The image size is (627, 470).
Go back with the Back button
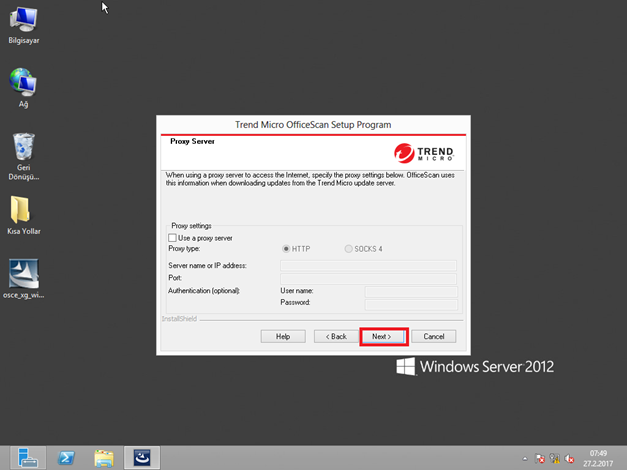pyautogui.click(x=336, y=336)
